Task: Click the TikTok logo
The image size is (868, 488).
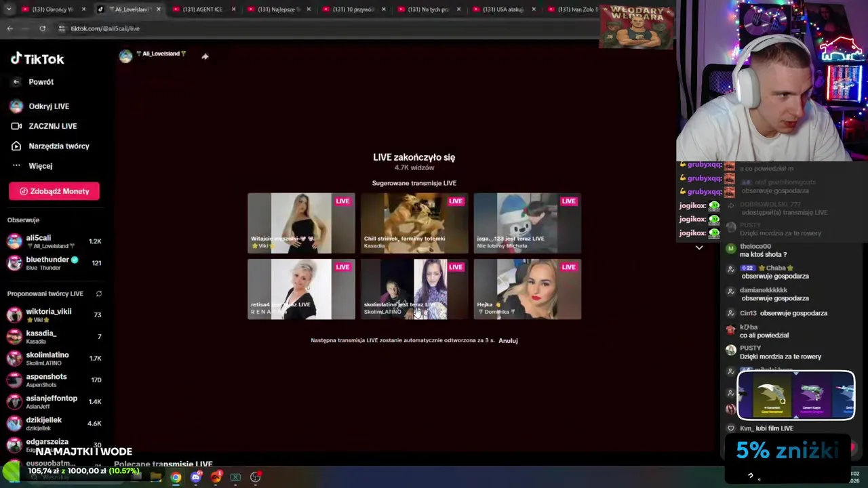Action: 37,59
